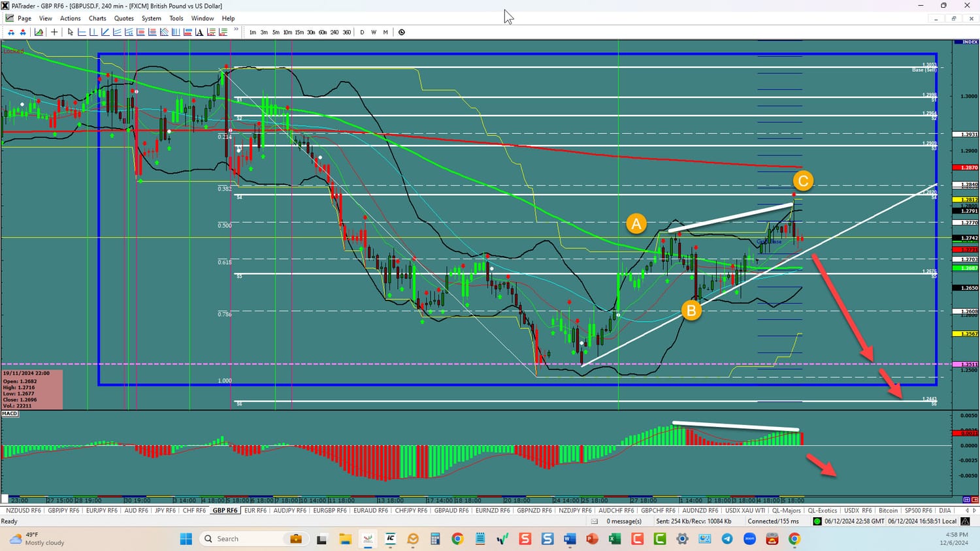Switch chart to 240 minute timeframe
The image size is (980, 551).
click(x=335, y=32)
